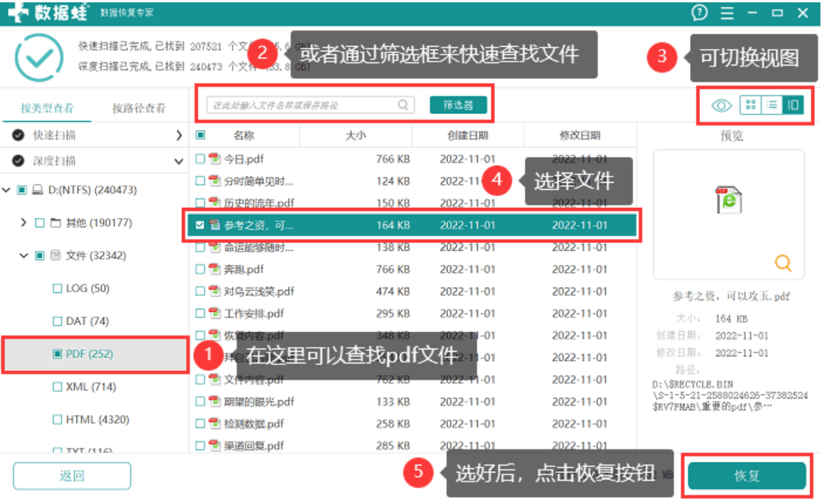The height and width of the screenshot is (504, 822).
Task: Toggle the select-all checkbox in header
Action: click(200, 135)
